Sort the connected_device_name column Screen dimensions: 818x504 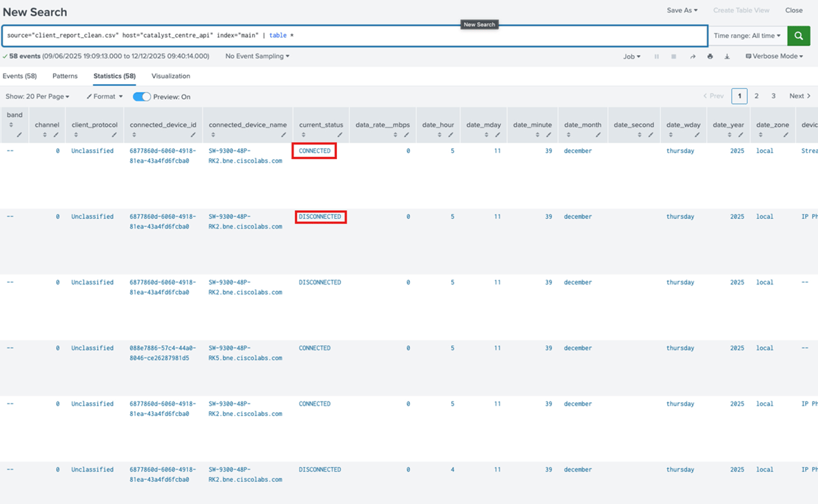point(214,136)
